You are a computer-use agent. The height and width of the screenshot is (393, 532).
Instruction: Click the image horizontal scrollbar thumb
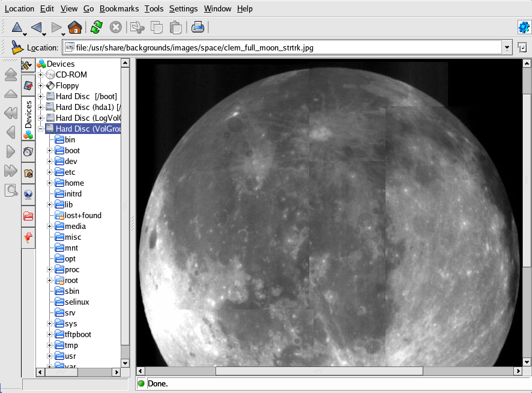319,371
